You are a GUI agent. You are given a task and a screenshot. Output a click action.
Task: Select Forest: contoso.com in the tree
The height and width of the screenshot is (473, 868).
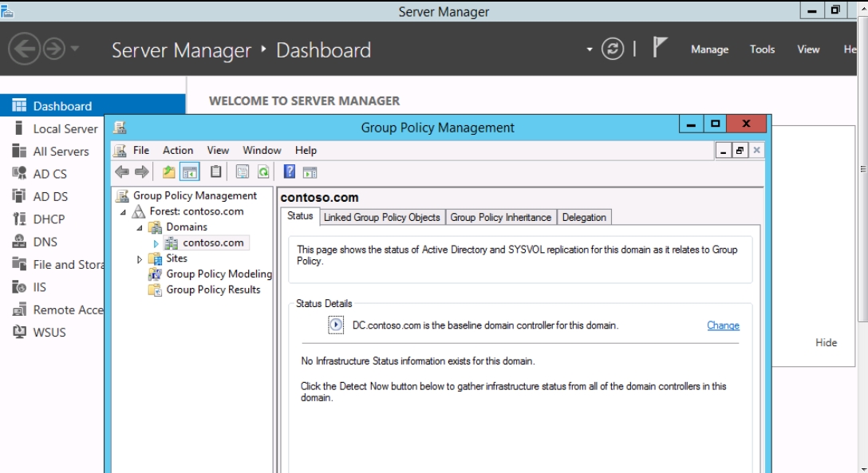click(196, 211)
